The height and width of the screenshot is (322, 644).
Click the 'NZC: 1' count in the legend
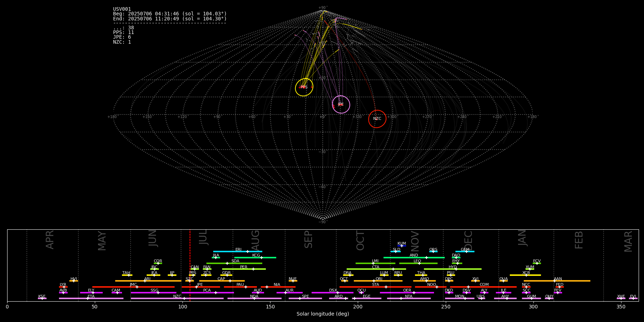pyautogui.click(x=122, y=42)
